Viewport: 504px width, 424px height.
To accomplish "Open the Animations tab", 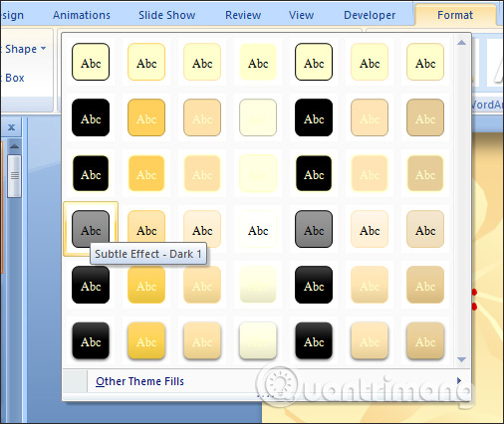I will click(x=82, y=15).
